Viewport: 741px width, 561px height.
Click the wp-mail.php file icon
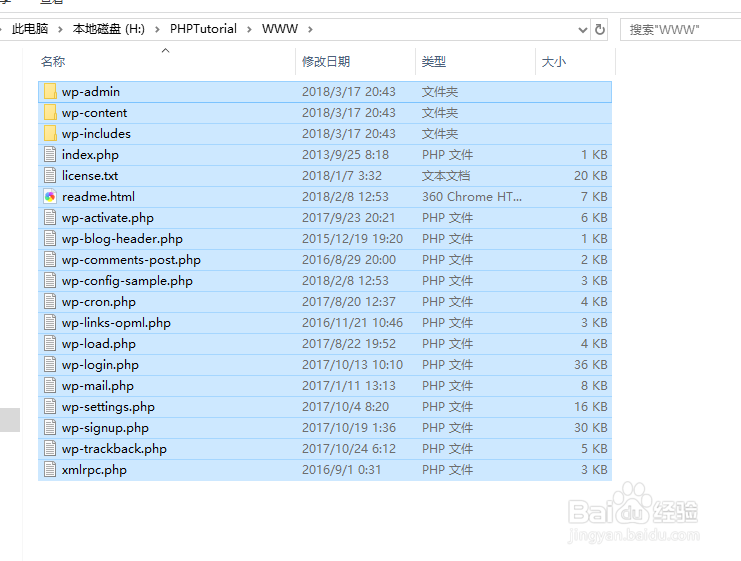tap(50, 386)
